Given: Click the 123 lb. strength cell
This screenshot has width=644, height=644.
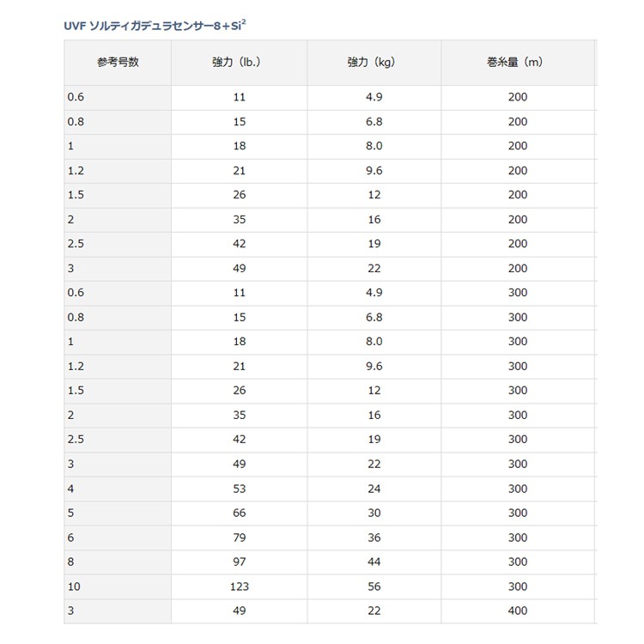Looking at the screenshot, I should (x=239, y=586).
